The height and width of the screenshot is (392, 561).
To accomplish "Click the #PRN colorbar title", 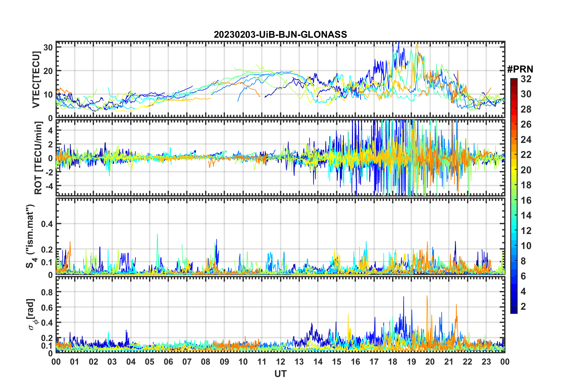I will click(x=520, y=69).
